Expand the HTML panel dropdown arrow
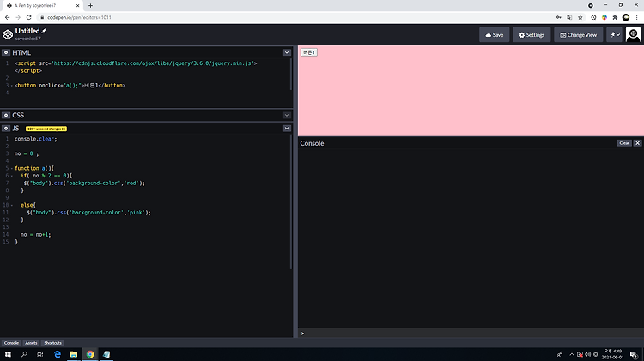Screen dimensions: 644x361 point(286,52)
